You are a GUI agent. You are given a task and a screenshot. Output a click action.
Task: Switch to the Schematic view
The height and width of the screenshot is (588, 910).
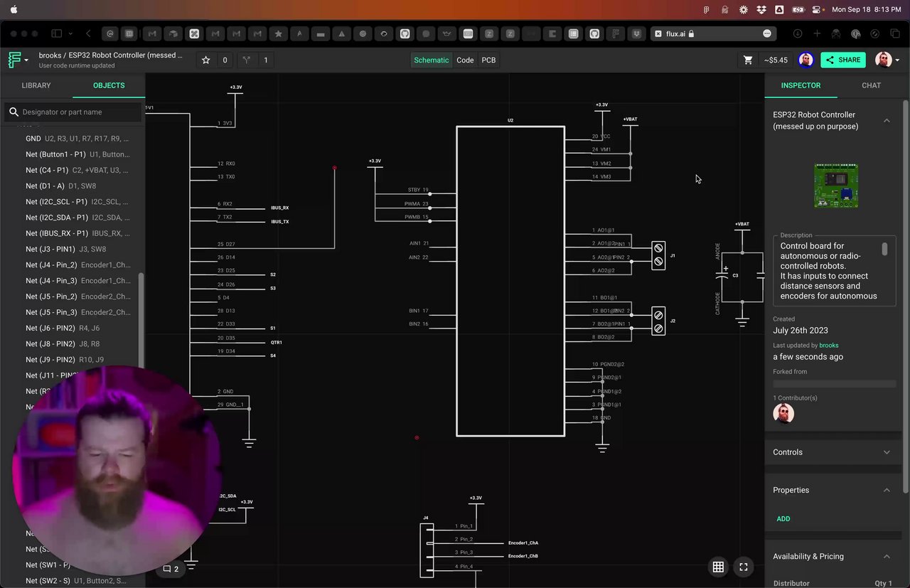tap(431, 60)
